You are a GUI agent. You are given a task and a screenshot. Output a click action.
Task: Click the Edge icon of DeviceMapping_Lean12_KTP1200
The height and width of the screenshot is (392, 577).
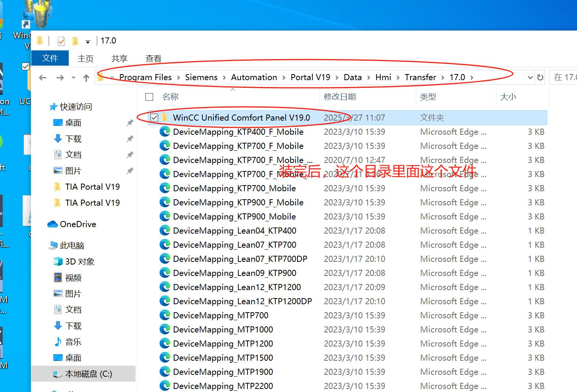point(165,287)
